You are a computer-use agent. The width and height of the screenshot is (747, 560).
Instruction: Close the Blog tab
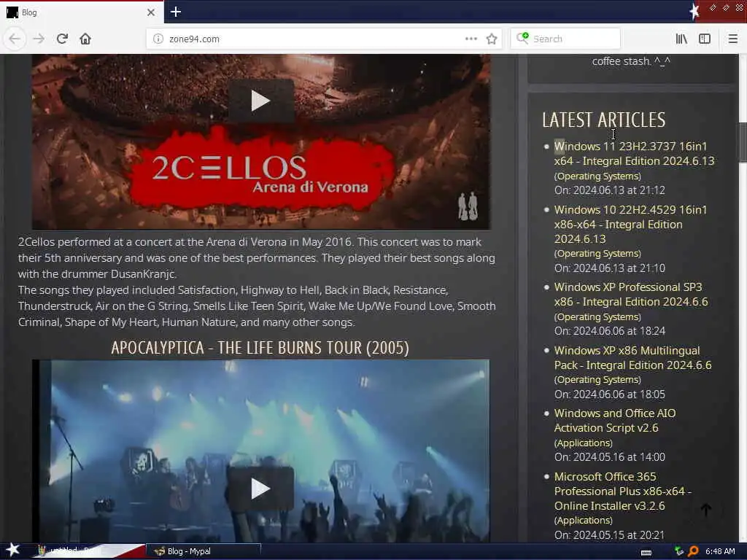(151, 12)
